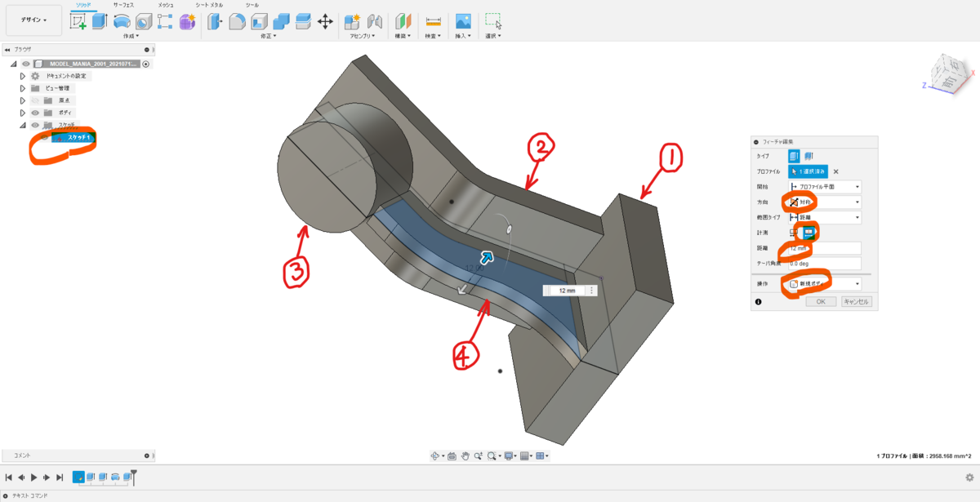
Task: Choose solid extrude type icon
Action: tap(794, 156)
